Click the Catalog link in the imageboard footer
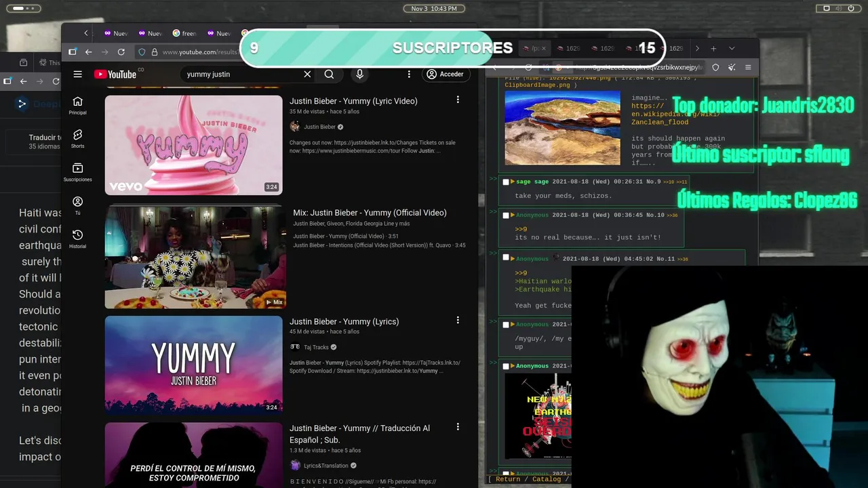This screenshot has height=488, width=868. pyautogui.click(x=547, y=479)
